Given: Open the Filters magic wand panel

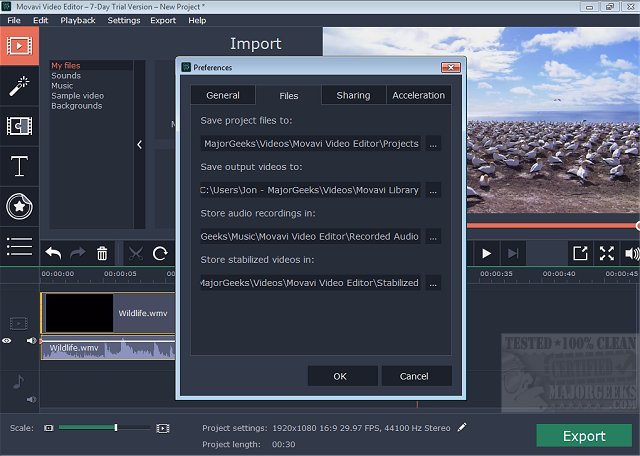Looking at the screenshot, I should pyautogui.click(x=19, y=86).
